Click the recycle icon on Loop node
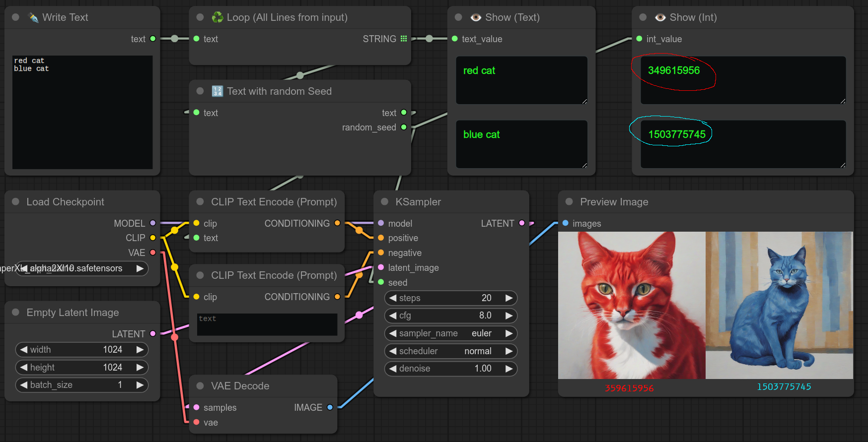868x442 pixels. (217, 18)
